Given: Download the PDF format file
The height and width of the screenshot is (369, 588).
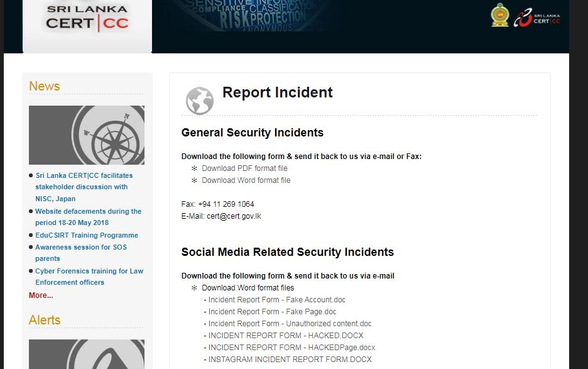Looking at the screenshot, I should [x=244, y=168].
